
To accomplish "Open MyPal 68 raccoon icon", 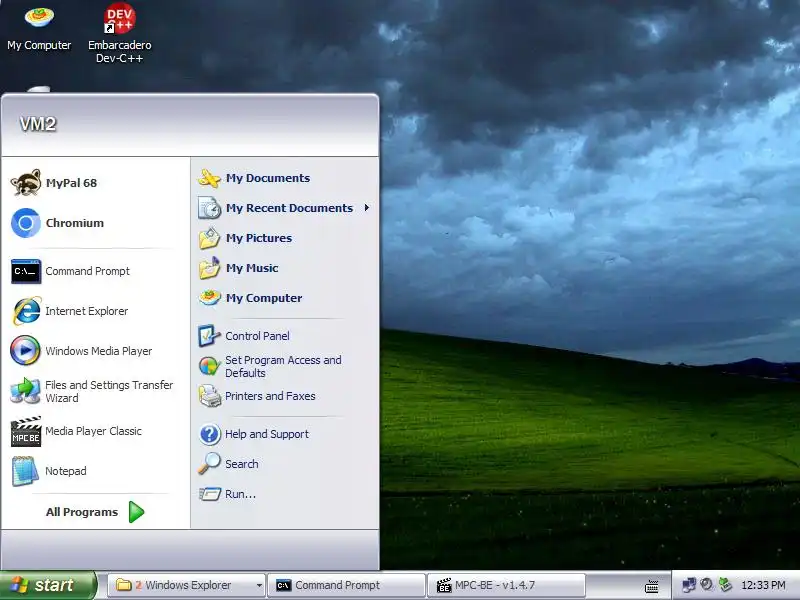I will coord(26,183).
